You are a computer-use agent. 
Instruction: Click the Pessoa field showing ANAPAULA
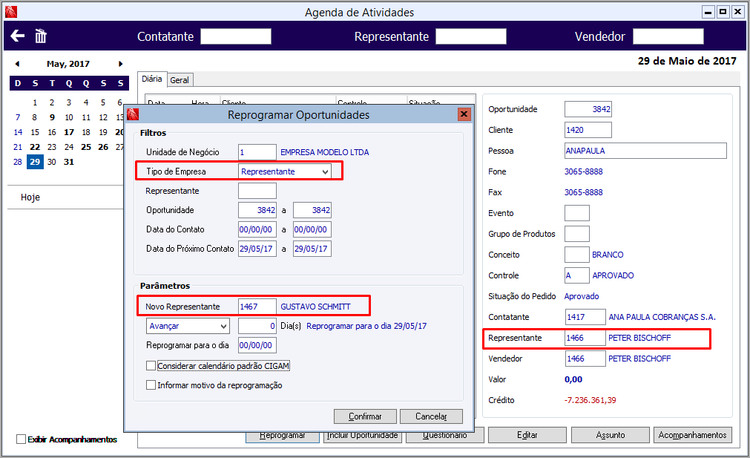point(645,151)
